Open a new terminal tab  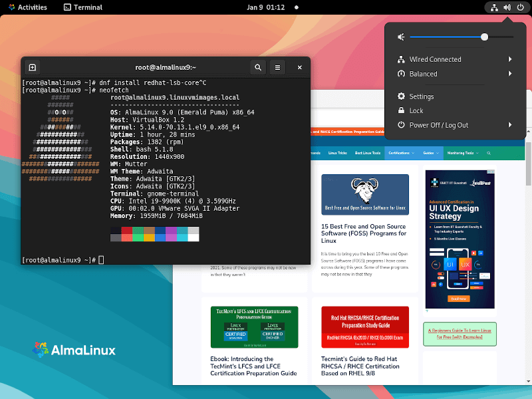click(32, 67)
